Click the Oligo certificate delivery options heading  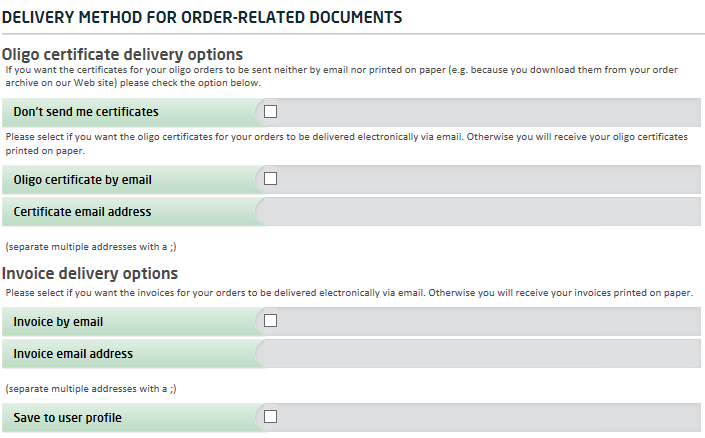[x=122, y=54]
